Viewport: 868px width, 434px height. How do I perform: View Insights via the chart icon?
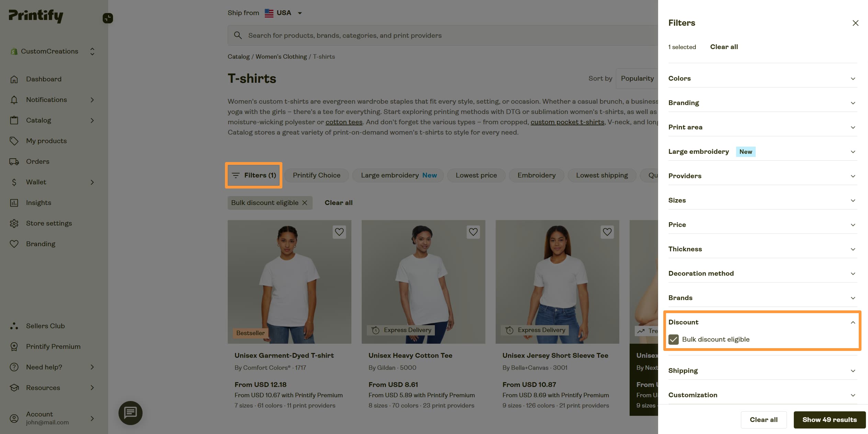(14, 203)
